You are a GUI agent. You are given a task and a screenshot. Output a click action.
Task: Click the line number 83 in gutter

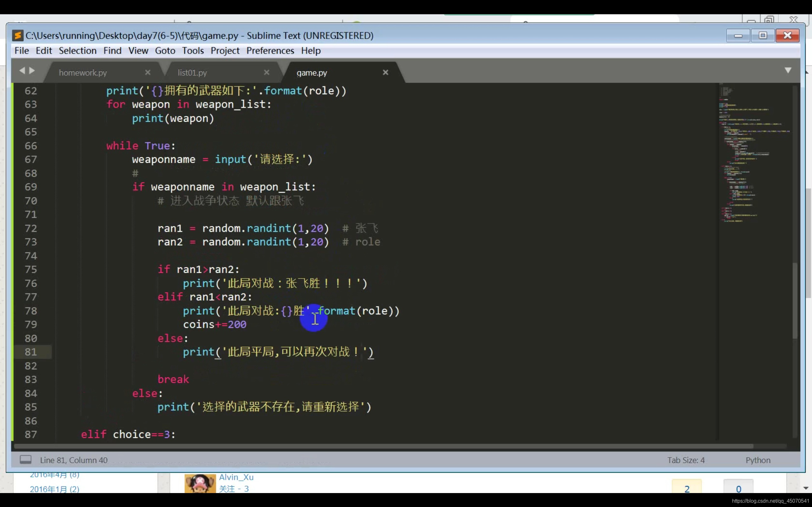pyautogui.click(x=30, y=379)
